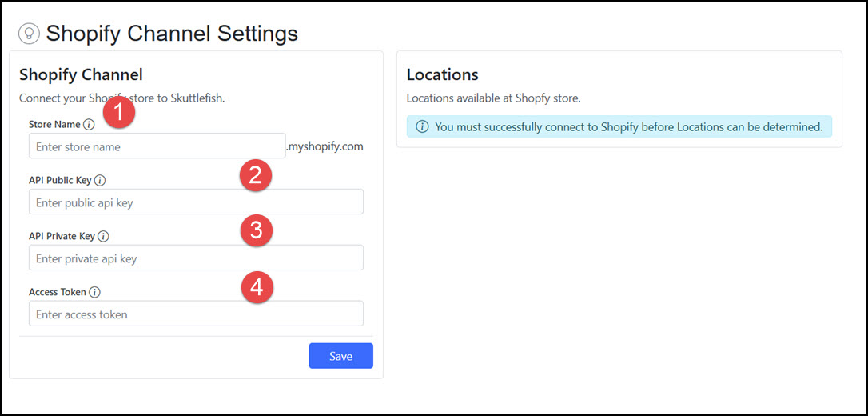This screenshot has height=416, width=868.
Task: Focus the Enter store name field
Action: pyautogui.click(x=157, y=147)
